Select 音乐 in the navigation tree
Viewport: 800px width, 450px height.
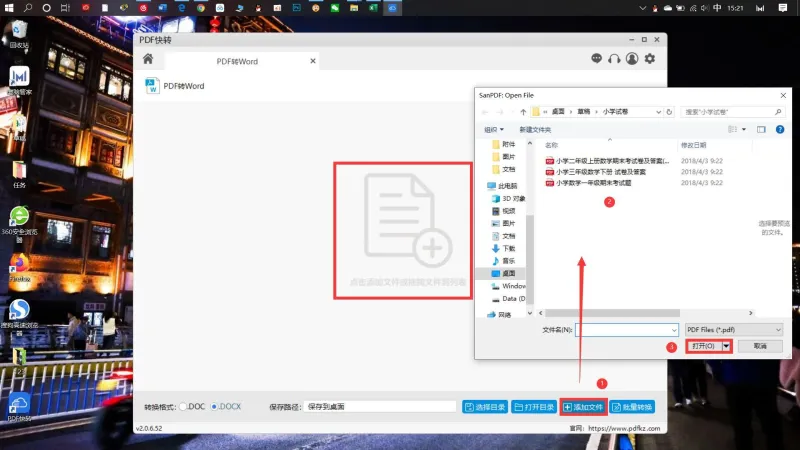click(x=504, y=261)
